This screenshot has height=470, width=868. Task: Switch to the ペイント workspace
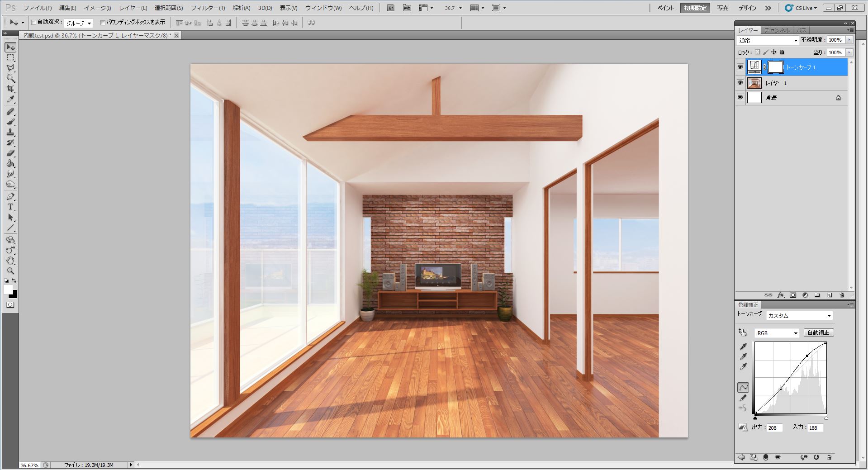pos(665,8)
